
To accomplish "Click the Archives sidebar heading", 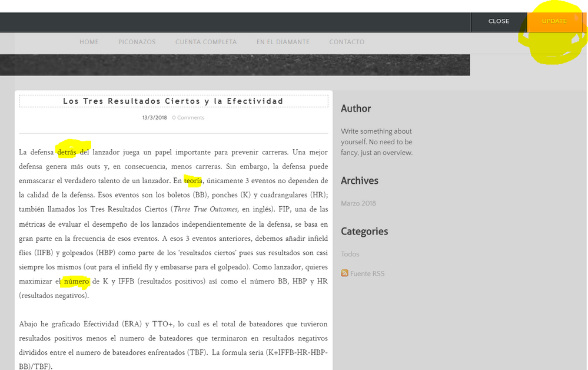I will (359, 180).
